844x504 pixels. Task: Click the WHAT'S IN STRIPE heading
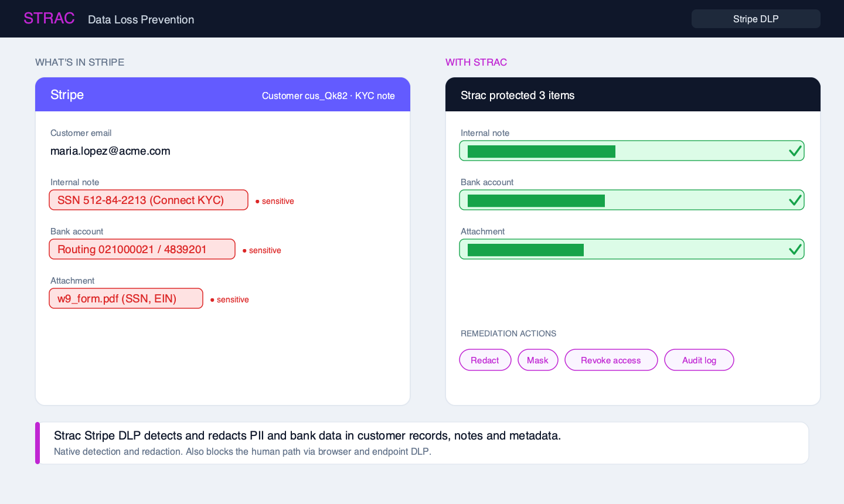(80, 62)
